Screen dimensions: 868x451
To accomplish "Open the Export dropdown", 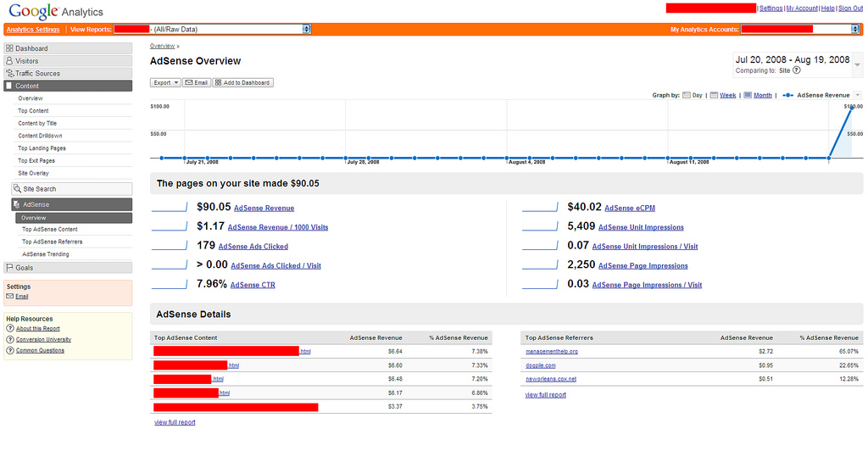I will (x=165, y=82).
